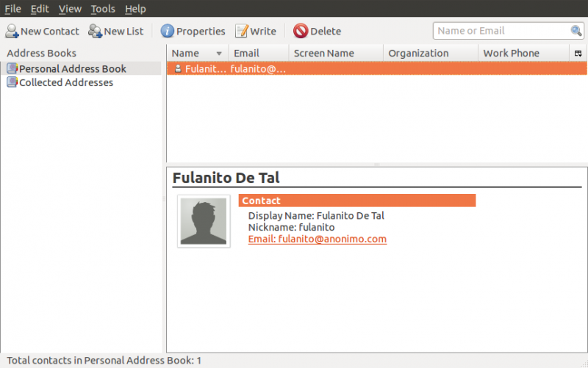Image resolution: width=588 pixels, height=368 pixels.
Task: Click the Fulanito De Tal heading
Action: coord(226,178)
